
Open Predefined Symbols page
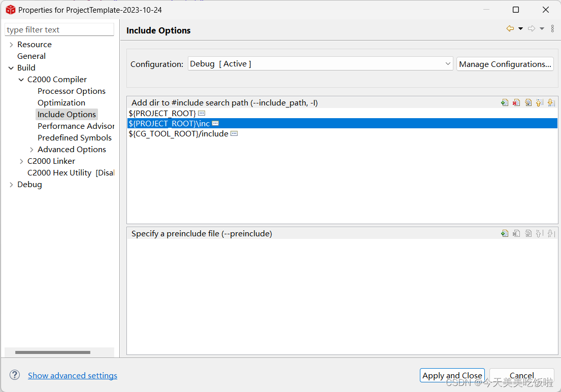click(75, 138)
